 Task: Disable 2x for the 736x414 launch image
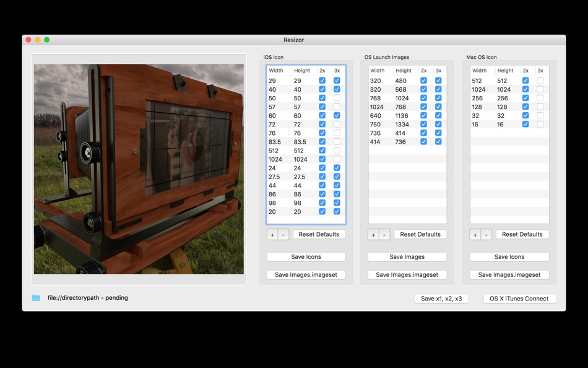pos(423,133)
